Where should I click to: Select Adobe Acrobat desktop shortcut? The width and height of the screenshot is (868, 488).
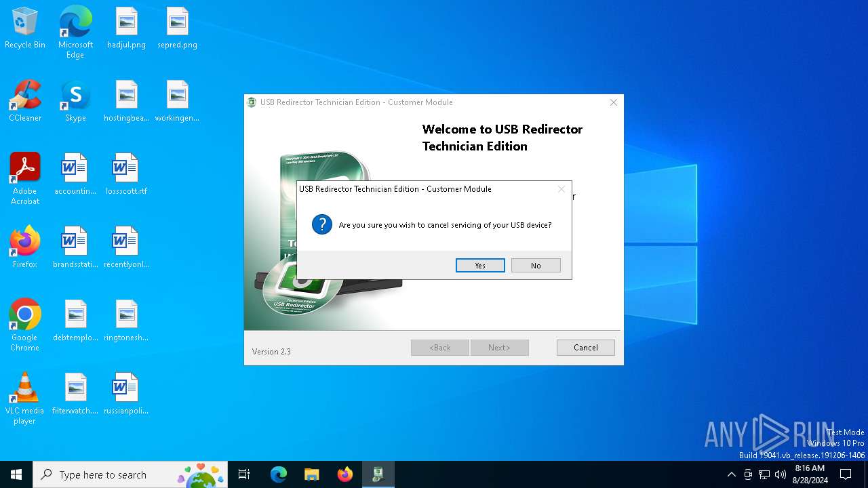pos(25,179)
